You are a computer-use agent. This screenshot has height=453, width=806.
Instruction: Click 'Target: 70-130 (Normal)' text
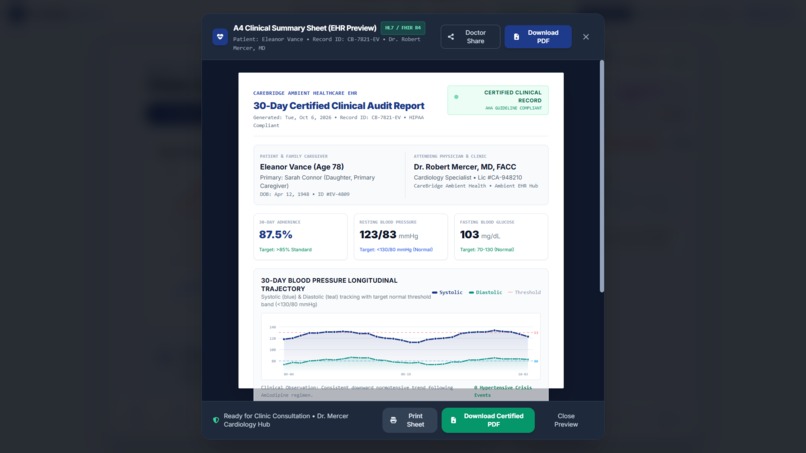pos(487,249)
